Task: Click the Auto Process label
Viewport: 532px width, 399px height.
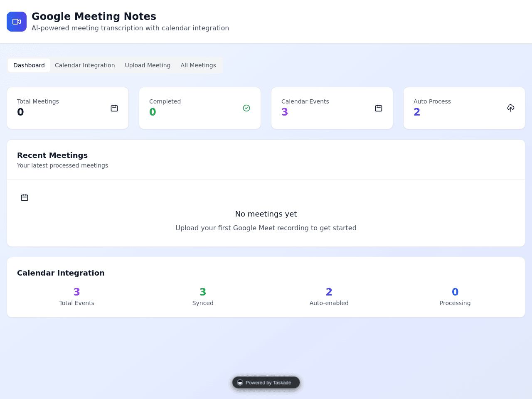Action: click(x=432, y=101)
